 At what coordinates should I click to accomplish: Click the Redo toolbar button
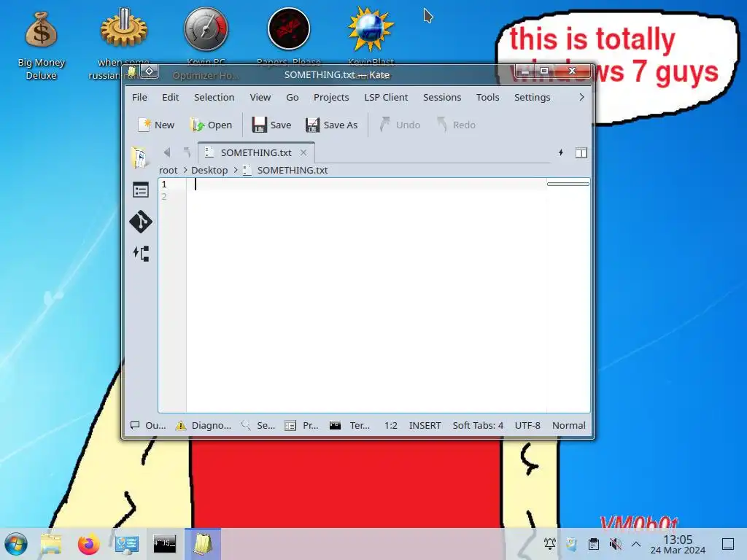coord(457,125)
